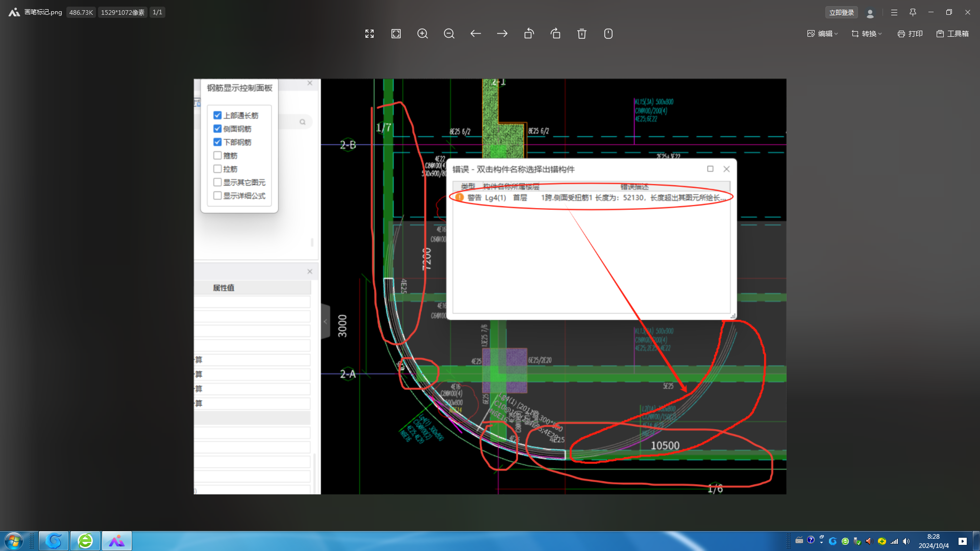Click the mouse-shaped icon in the viewer toolbar

[x=608, y=34]
